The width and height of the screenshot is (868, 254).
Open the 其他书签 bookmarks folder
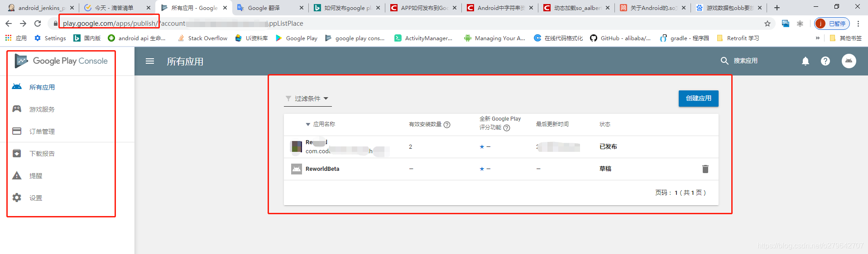(x=845, y=38)
